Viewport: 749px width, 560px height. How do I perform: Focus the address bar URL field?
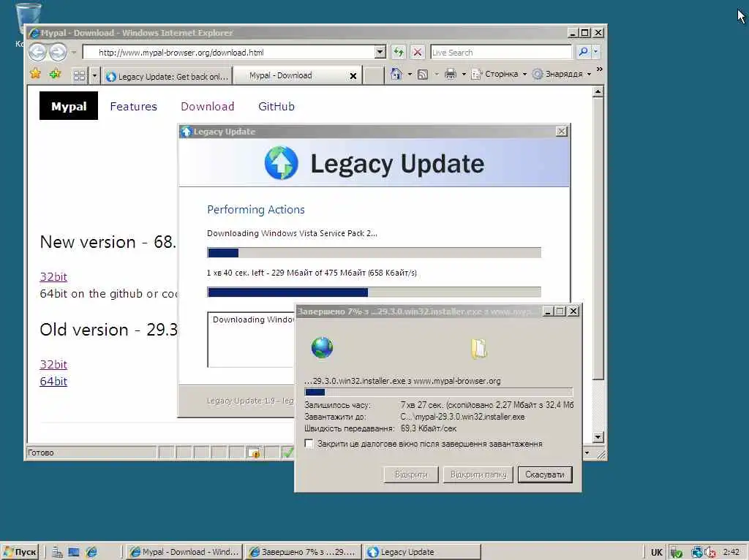[229, 52]
